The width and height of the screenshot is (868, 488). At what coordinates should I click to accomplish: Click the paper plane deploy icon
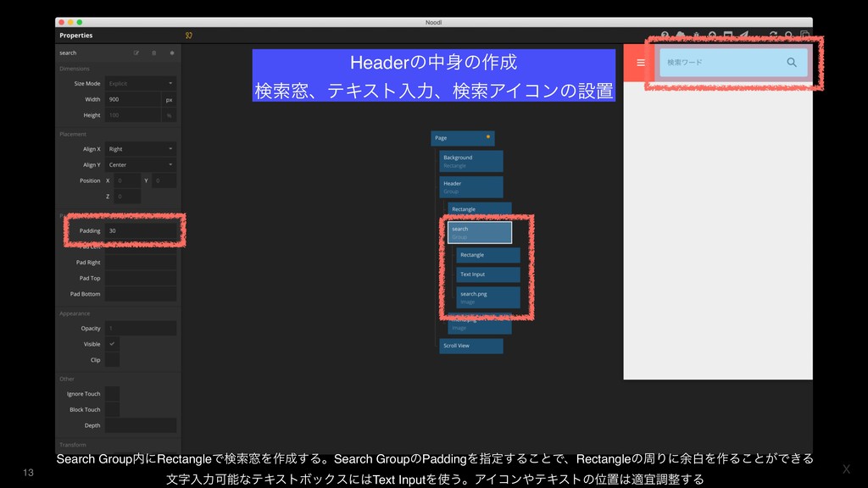pos(744,35)
